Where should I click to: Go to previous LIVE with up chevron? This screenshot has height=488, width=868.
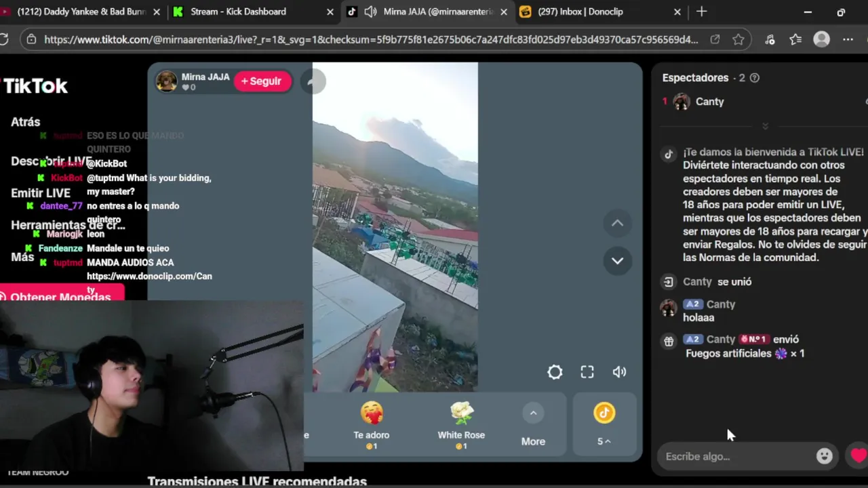618,223
